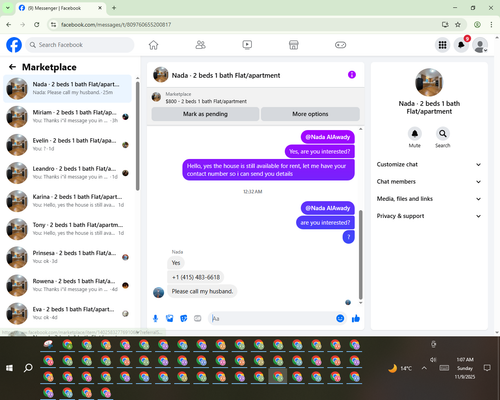The height and width of the screenshot is (400, 500).
Task: Open the Friends icon in top navigation
Action: pyautogui.click(x=200, y=45)
